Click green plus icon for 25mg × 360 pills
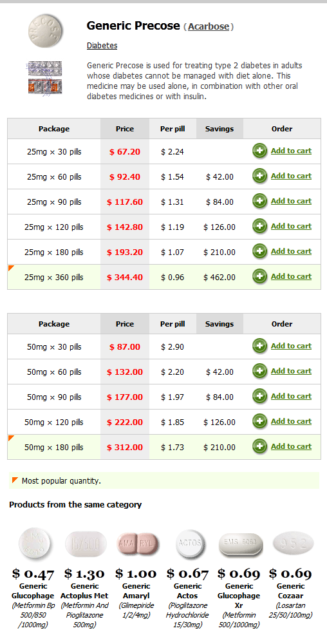The height and width of the screenshot is (644, 327). tap(259, 276)
